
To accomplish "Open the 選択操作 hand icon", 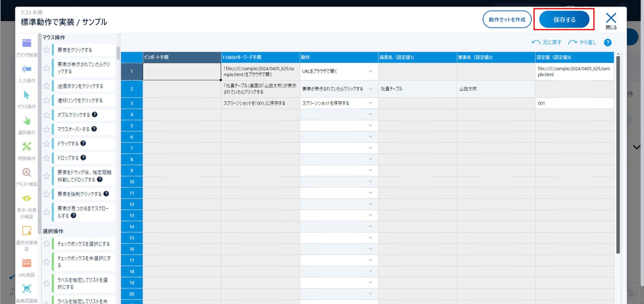I will coord(26,121).
